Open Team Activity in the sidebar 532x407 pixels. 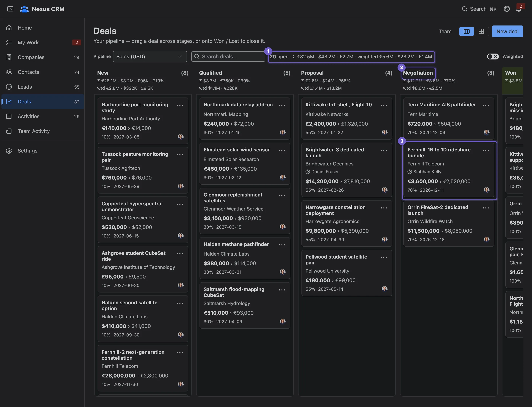pos(43,131)
